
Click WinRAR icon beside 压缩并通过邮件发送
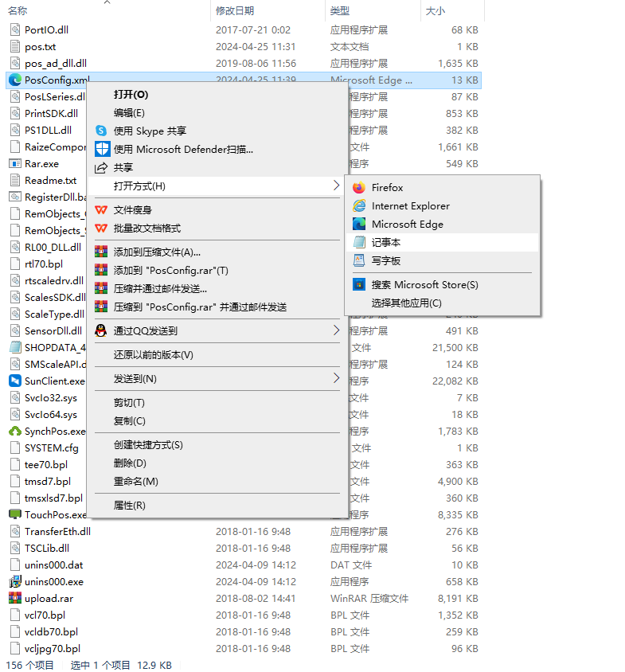(101, 289)
